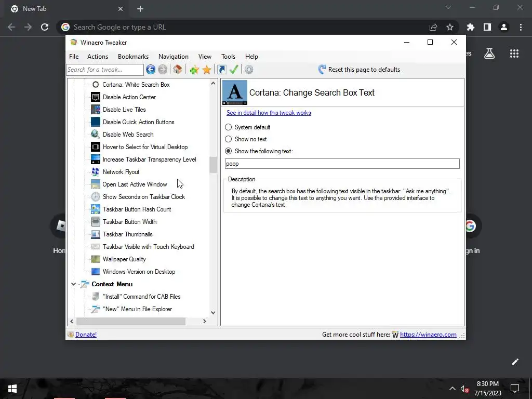Go to the Home page icon in Winaero toolbar
This screenshot has height=399, width=532.
tap(177, 70)
